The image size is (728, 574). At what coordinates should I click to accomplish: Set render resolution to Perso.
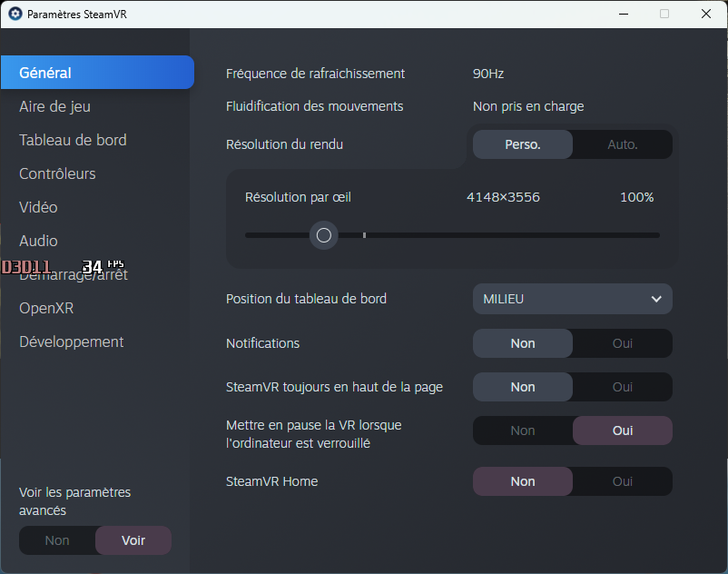click(x=523, y=144)
